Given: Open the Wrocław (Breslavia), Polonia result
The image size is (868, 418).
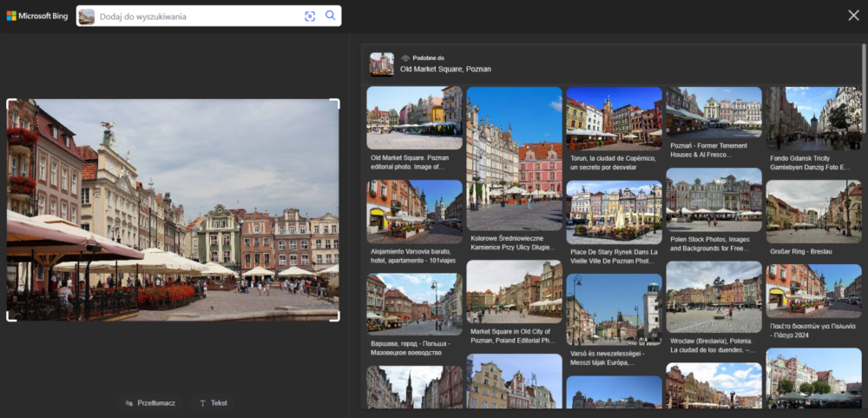Looking at the screenshot, I should point(713,298).
